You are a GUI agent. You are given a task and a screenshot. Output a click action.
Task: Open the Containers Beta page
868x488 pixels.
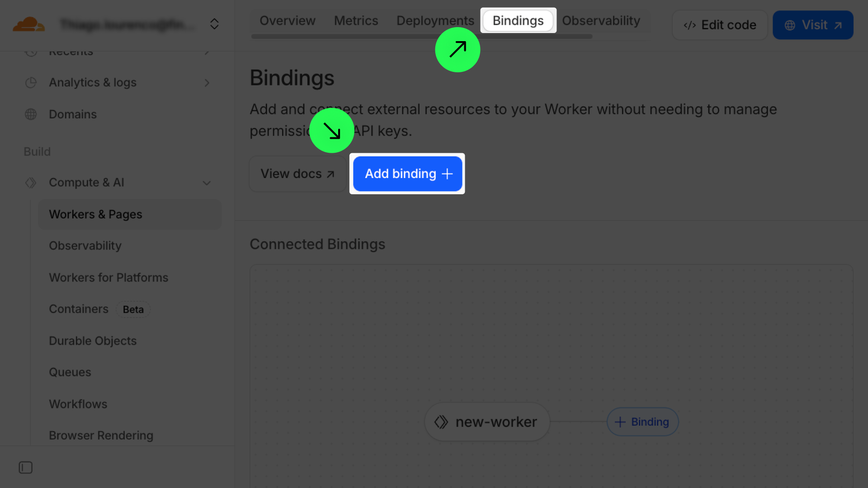[x=99, y=309]
